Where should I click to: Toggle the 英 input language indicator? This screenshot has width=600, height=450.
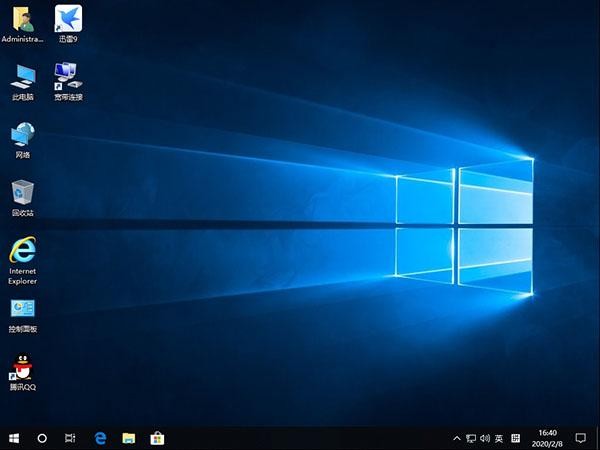pos(498,438)
